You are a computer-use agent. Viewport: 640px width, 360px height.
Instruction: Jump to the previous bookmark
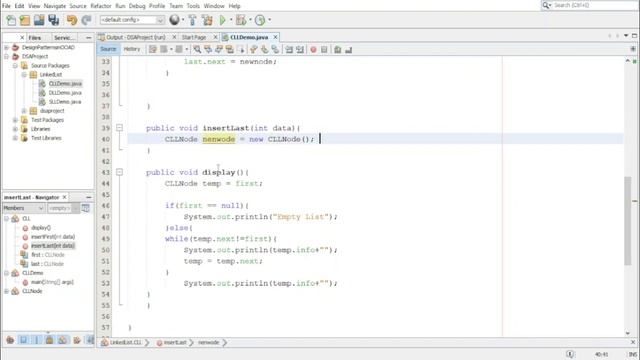[253, 49]
